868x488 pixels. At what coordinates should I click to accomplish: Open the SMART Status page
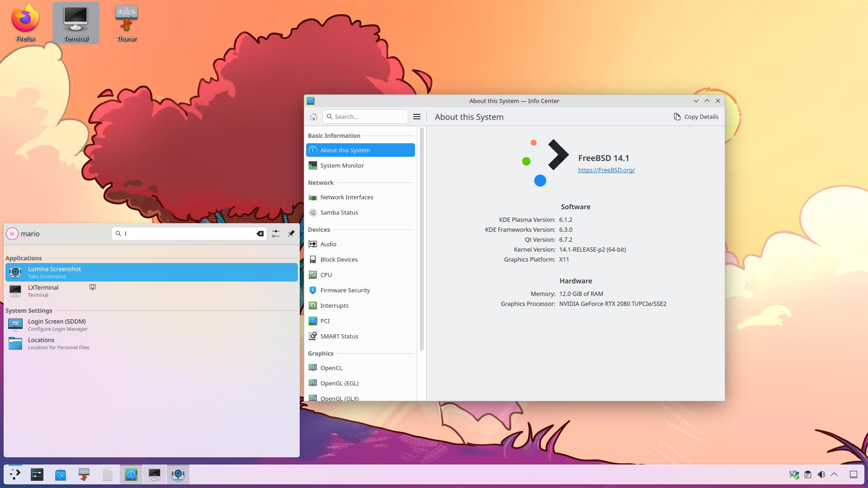[360, 336]
